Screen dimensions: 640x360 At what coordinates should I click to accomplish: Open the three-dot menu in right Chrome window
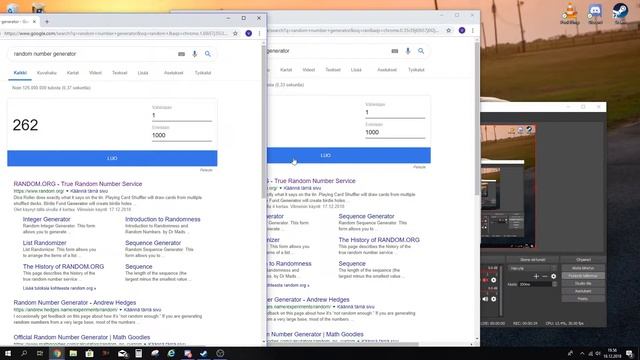[x=473, y=30]
